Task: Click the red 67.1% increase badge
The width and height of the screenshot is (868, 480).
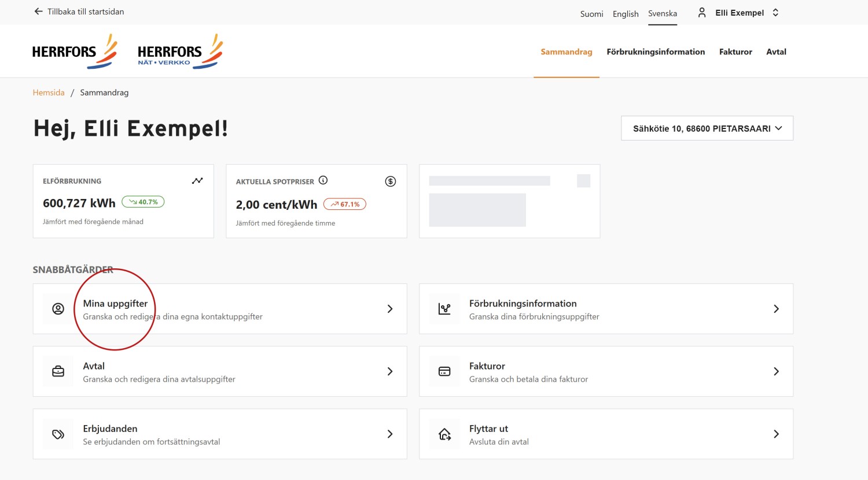Action: [345, 204]
